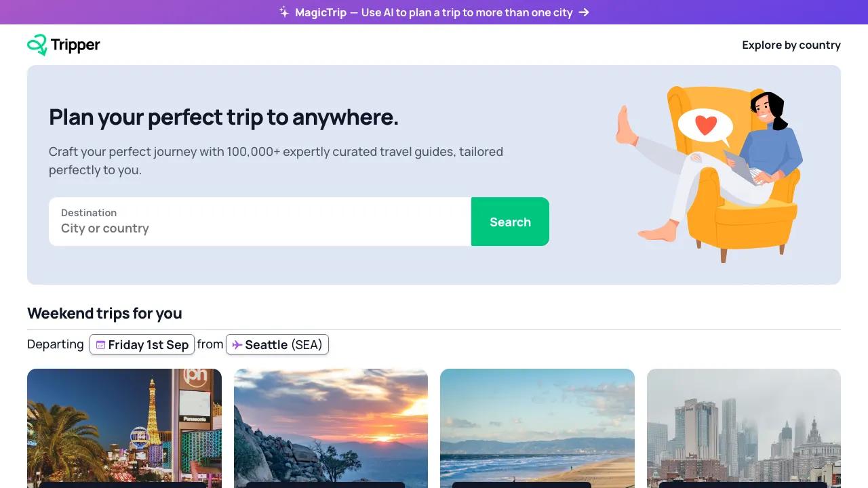The image size is (868, 488).
Task: Click the heart speech bubble in illustration
Action: click(x=705, y=125)
